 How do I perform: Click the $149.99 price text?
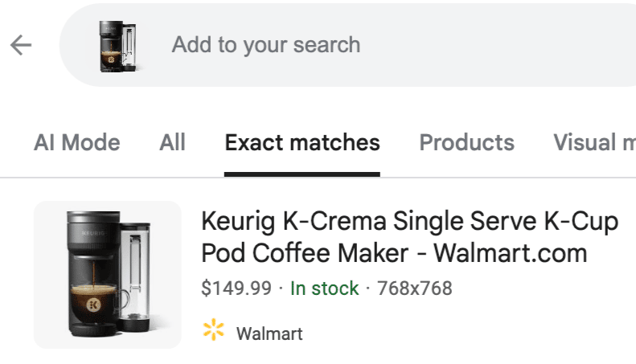coord(236,288)
